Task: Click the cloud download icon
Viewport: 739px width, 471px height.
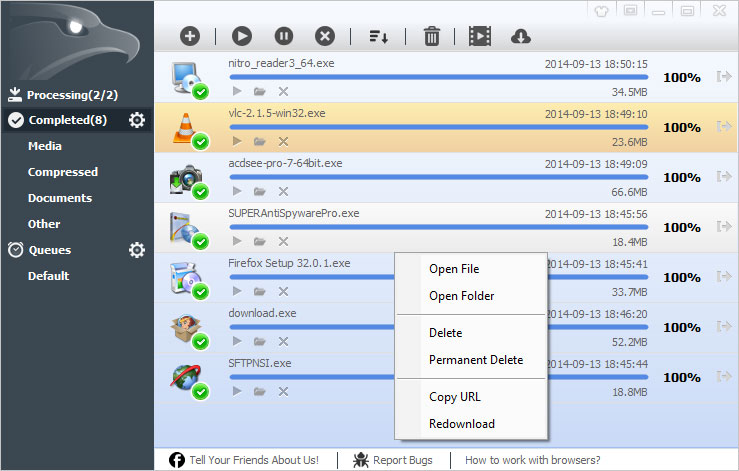Action: click(x=521, y=36)
